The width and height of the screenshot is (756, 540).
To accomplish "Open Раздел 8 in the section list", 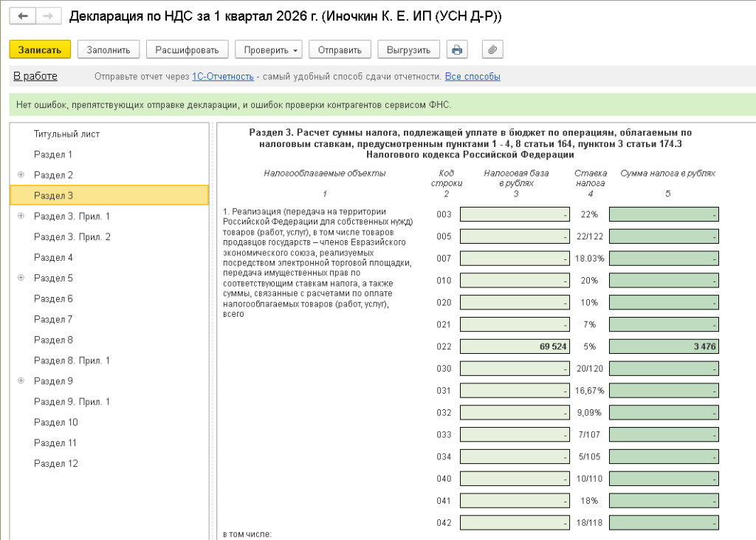I will (53, 340).
